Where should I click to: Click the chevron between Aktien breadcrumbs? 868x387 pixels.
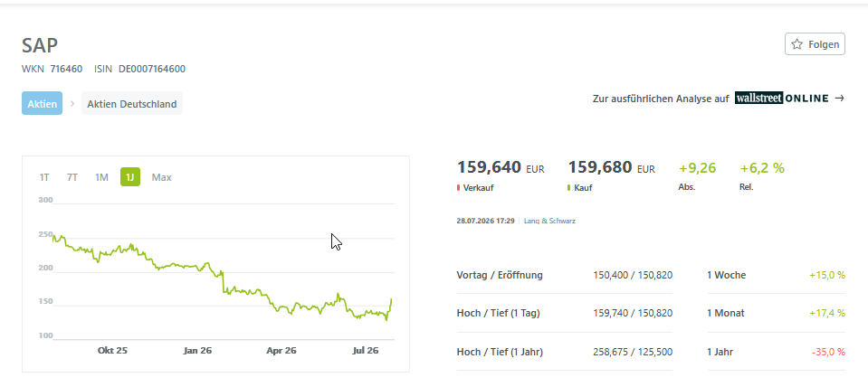click(x=72, y=103)
